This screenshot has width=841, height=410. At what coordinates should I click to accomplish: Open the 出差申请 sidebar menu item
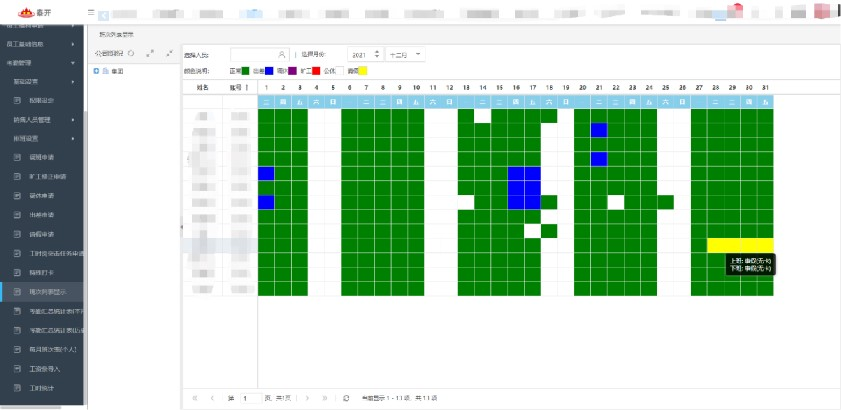(x=42, y=215)
